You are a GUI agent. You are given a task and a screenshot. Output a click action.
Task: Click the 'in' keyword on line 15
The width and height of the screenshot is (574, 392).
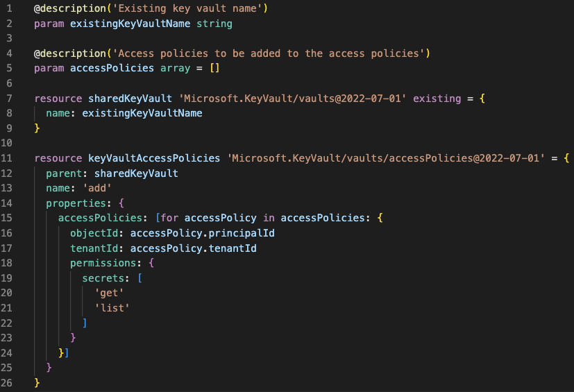pyautogui.click(x=269, y=218)
